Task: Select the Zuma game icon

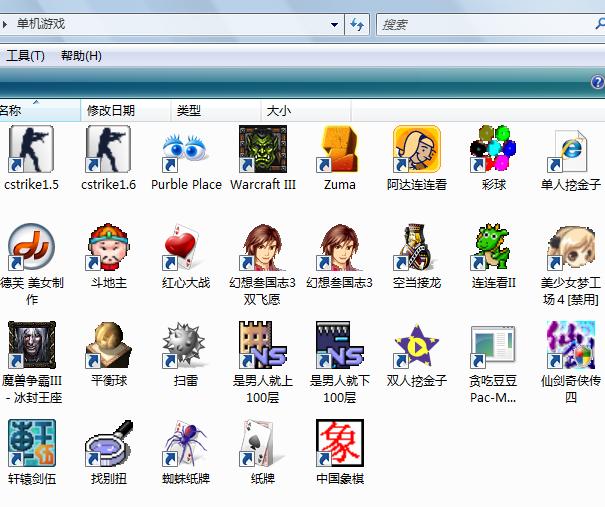Action: point(340,149)
